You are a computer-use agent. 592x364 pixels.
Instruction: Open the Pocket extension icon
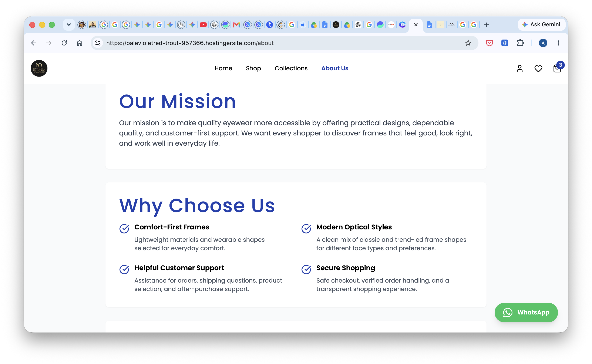pyautogui.click(x=490, y=43)
